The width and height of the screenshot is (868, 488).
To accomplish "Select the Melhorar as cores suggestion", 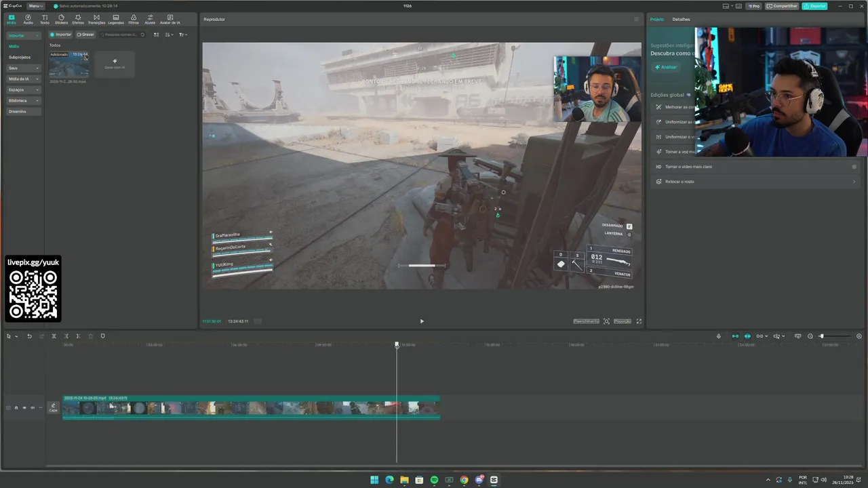I will [673, 107].
